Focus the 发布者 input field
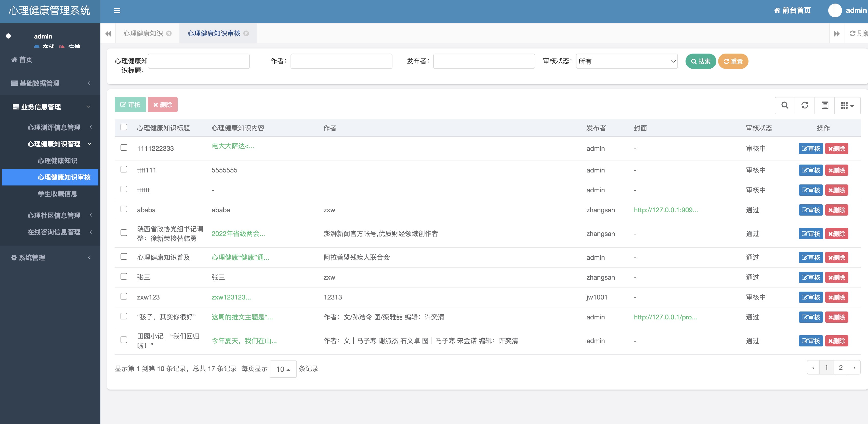Image resolution: width=868 pixels, height=424 pixels. click(484, 61)
